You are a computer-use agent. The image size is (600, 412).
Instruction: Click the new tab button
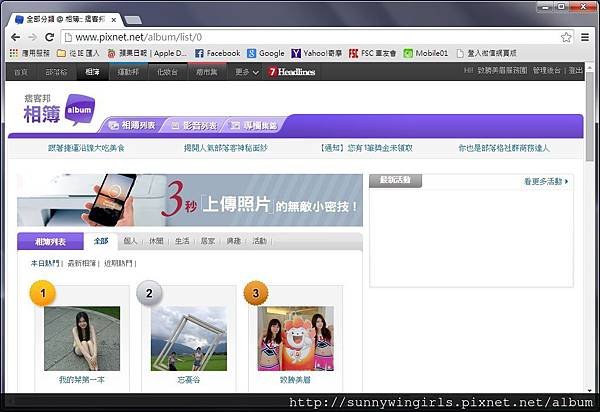coord(133,20)
